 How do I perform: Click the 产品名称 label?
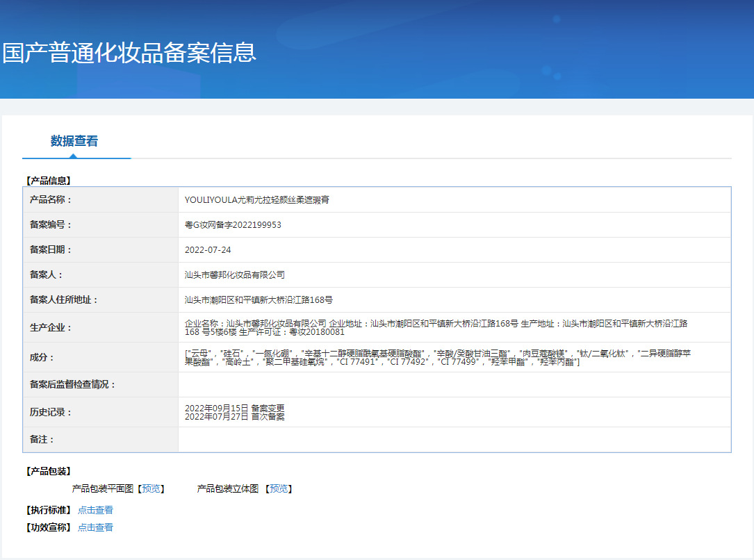(51, 199)
